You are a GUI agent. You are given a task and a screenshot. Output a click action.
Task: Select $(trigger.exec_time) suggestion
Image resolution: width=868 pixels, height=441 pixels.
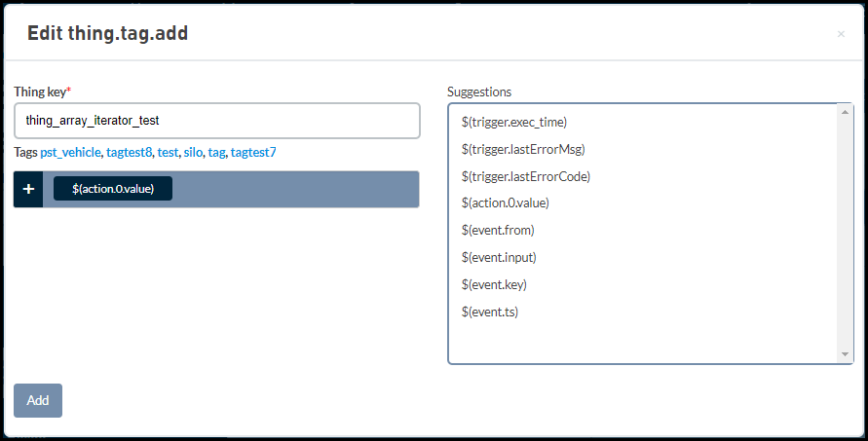pos(514,123)
